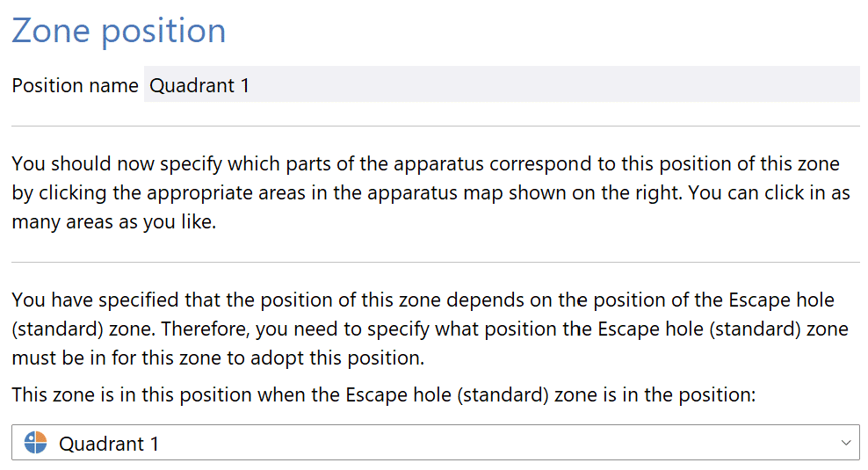Expand the Quadrant 1 combo box
Viewport: 868px width, 470px height.
[x=436, y=442]
